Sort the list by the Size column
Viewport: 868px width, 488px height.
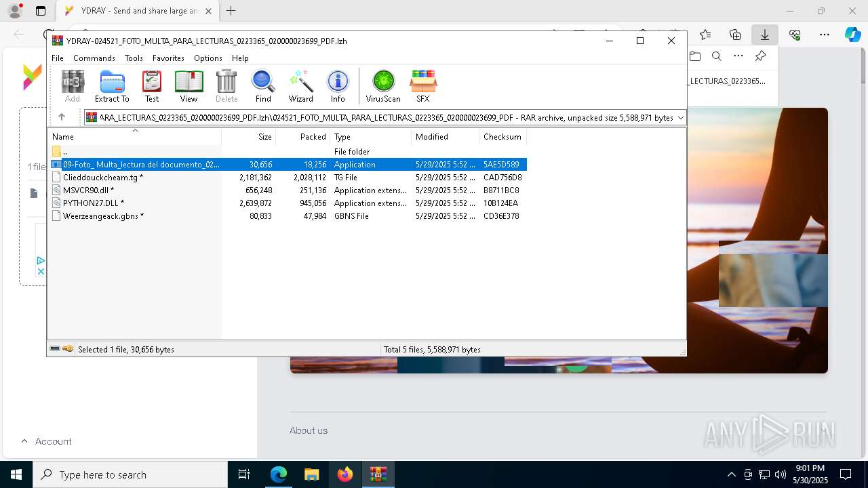click(x=249, y=136)
